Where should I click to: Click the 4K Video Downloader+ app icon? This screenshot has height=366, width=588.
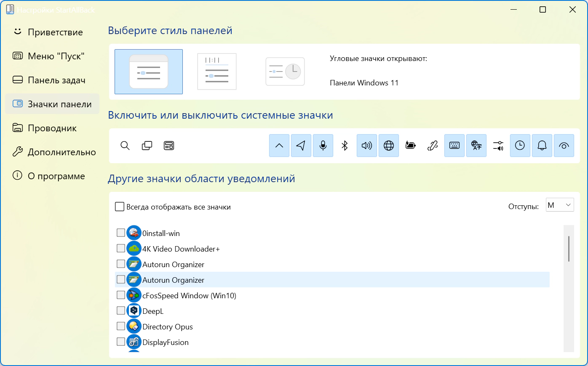(x=134, y=248)
